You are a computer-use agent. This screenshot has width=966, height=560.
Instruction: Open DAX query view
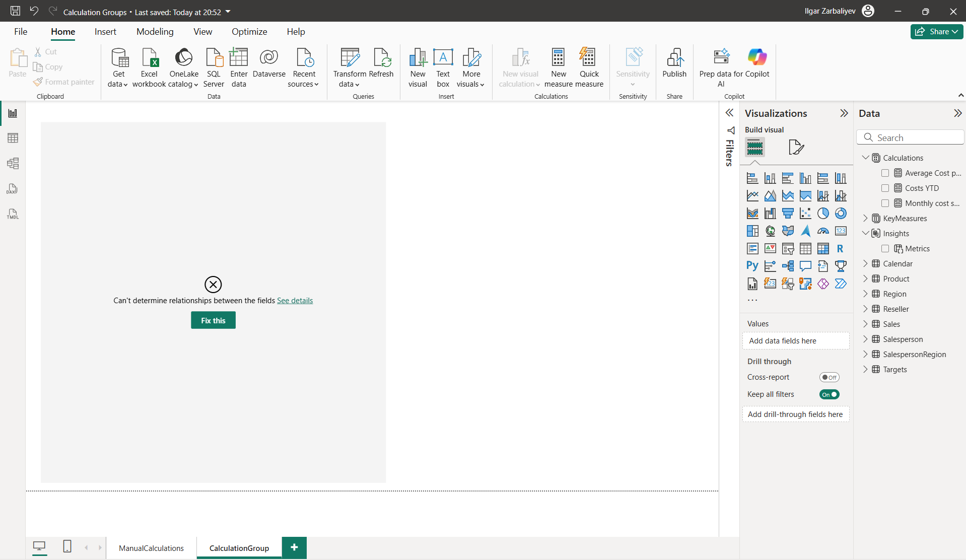[x=13, y=189]
